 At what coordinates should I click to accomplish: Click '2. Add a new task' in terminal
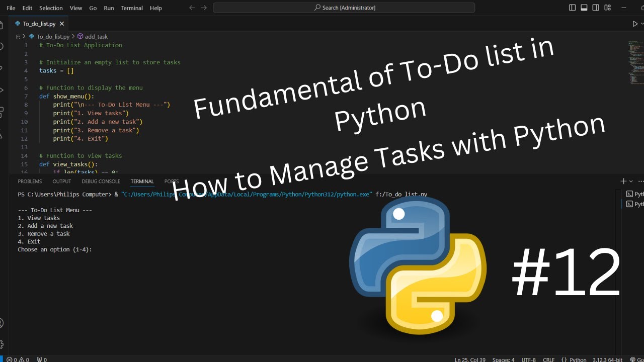coord(45,226)
